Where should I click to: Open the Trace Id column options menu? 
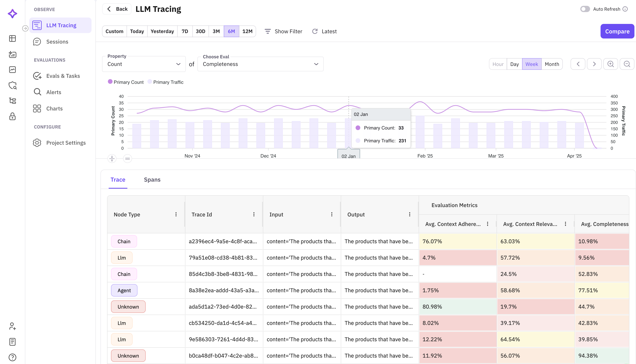pos(254,214)
